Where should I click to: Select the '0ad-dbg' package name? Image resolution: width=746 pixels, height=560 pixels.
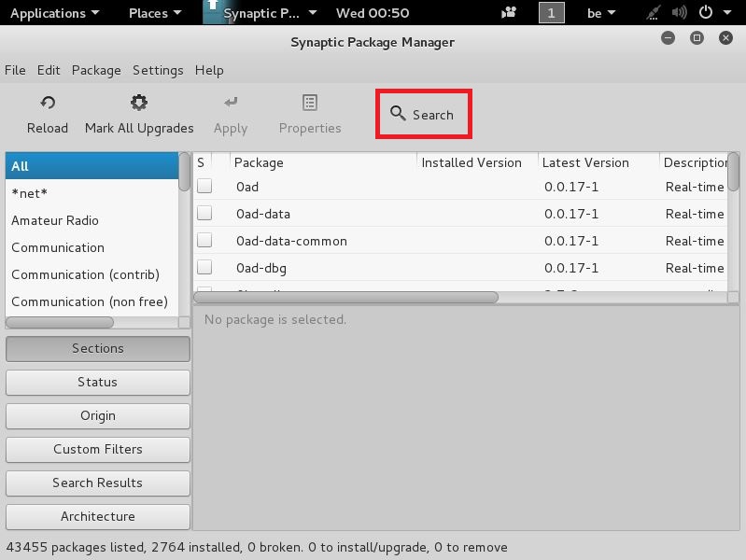261,268
